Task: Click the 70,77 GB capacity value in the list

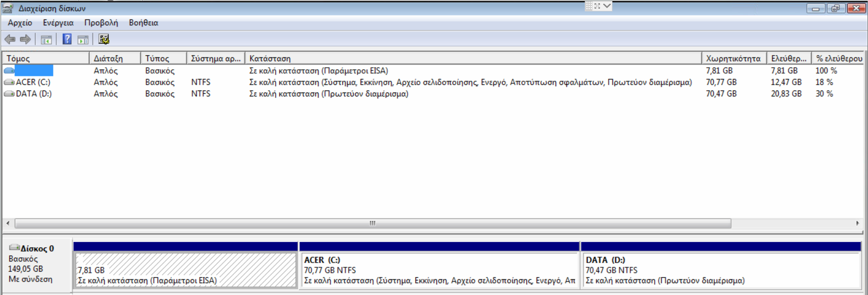Action: coord(721,82)
